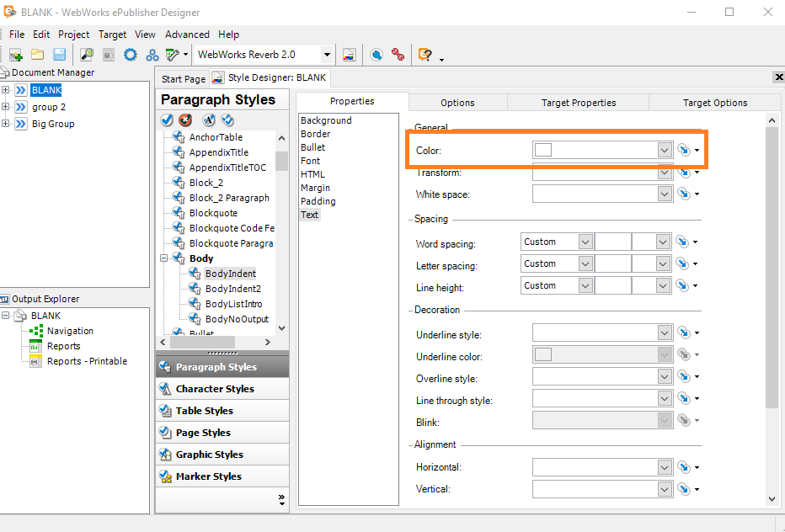The width and height of the screenshot is (785, 532).
Task: Click the inherit icon beside Color field
Action: (x=684, y=151)
